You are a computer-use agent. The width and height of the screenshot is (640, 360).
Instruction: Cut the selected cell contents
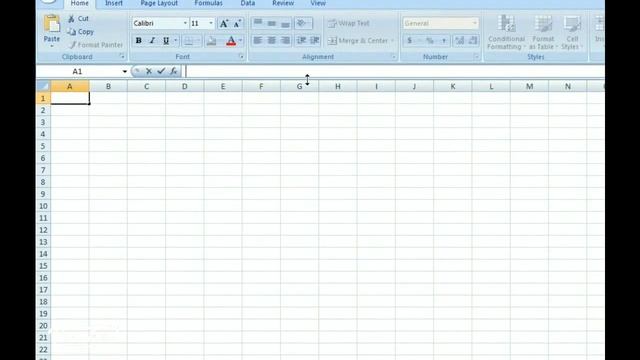78,19
